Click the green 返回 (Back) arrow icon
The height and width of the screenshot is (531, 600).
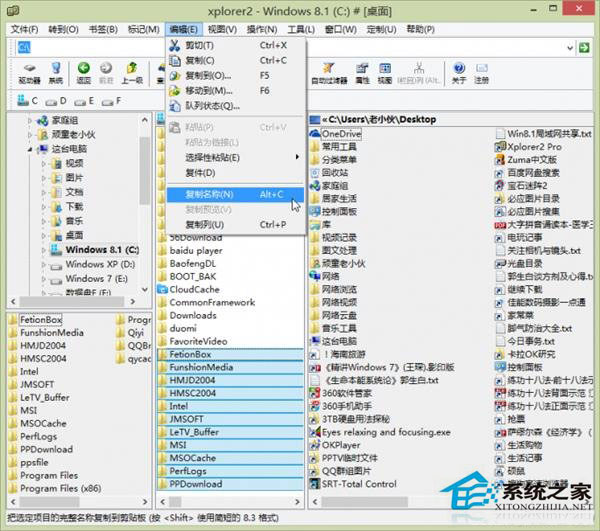(x=83, y=73)
